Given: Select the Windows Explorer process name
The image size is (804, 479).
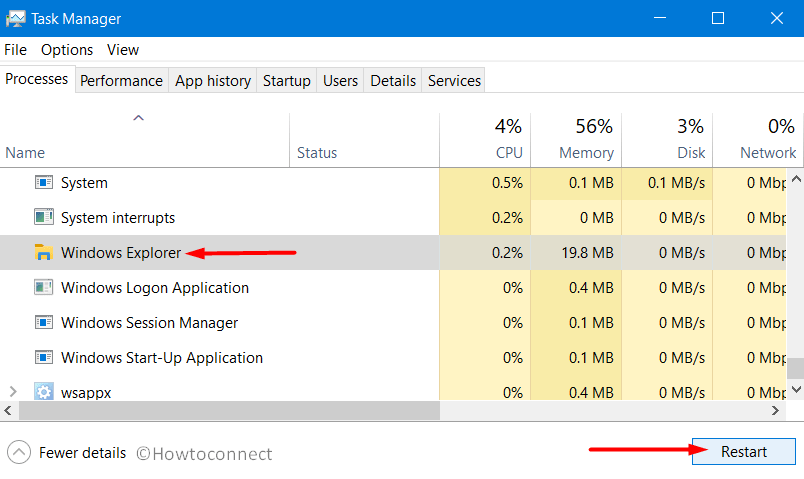Looking at the screenshot, I should pos(121,253).
